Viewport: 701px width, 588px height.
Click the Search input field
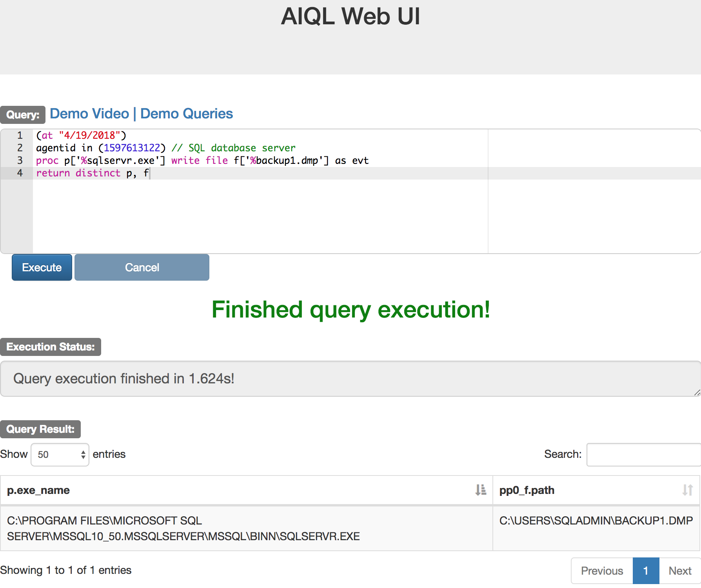(643, 454)
